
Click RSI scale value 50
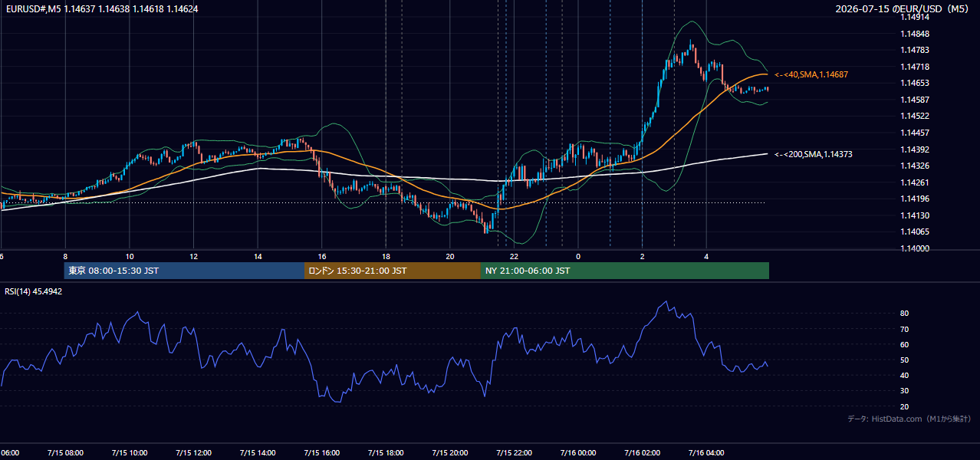click(x=904, y=360)
